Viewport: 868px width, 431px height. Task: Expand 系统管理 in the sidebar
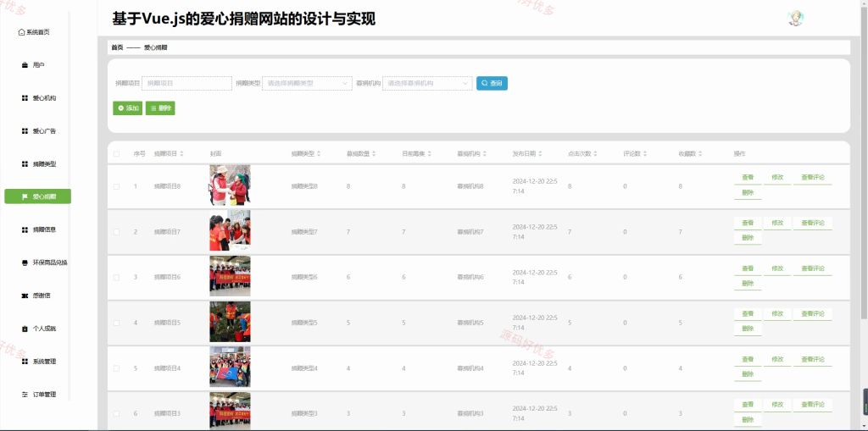click(37, 362)
